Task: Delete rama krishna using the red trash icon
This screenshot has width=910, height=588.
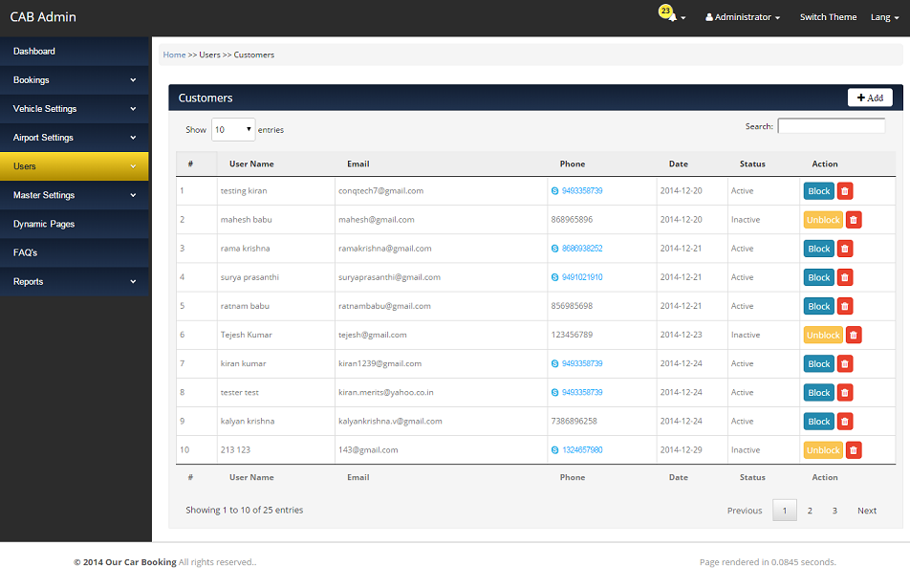Action: [x=845, y=249]
